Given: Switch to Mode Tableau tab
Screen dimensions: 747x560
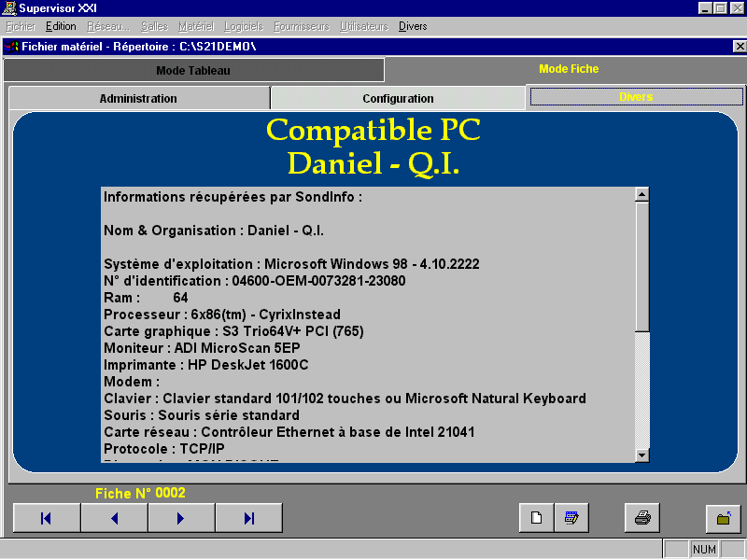Looking at the screenshot, I should (x=193, y=71).
